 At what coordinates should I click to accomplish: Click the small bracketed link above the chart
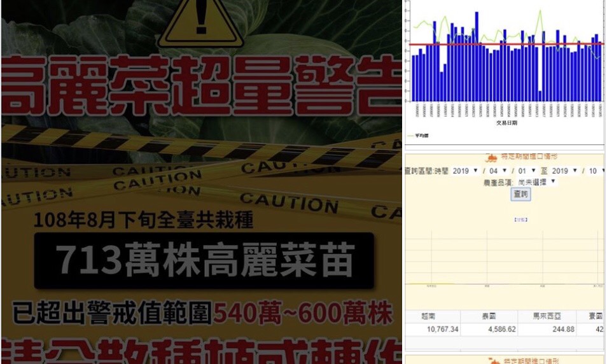(x=520, y=220)
